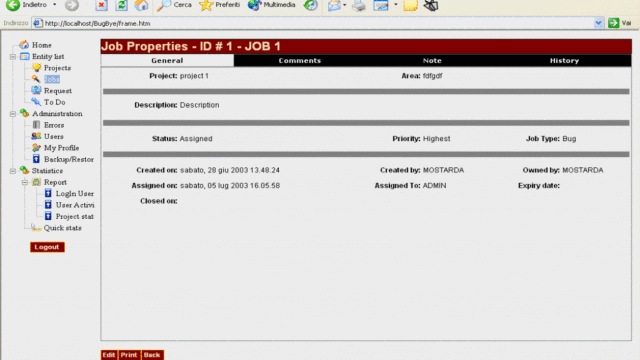Click the Vai go button
Screen dimensions: 640x360
(620, 23)
